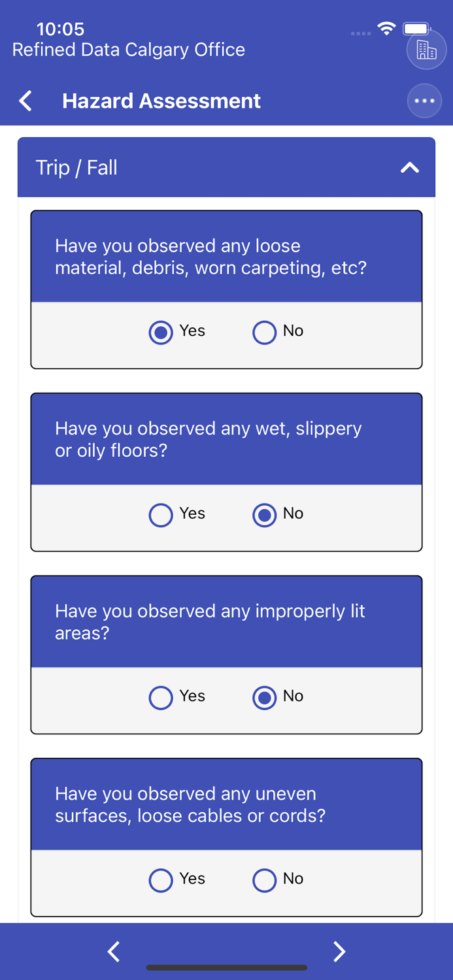
Task: Select Yes for uneven surfaces, loose cables
Action: pyautogui.click(x=161, y=880)
